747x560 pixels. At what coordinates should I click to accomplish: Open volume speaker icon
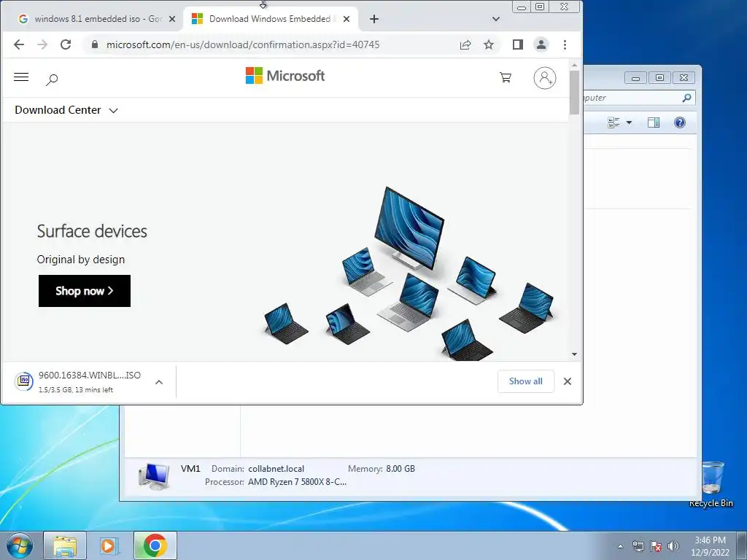673,546
